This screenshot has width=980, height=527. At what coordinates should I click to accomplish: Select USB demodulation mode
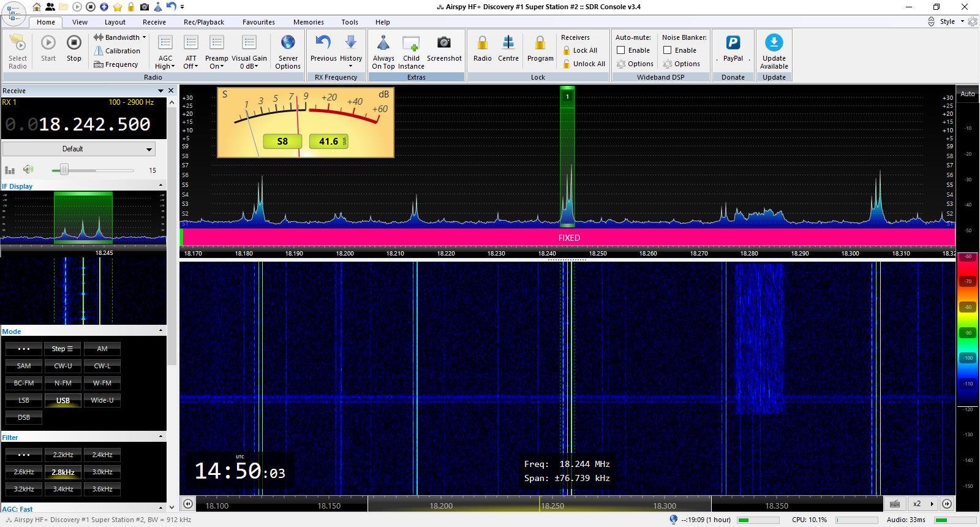63,400
